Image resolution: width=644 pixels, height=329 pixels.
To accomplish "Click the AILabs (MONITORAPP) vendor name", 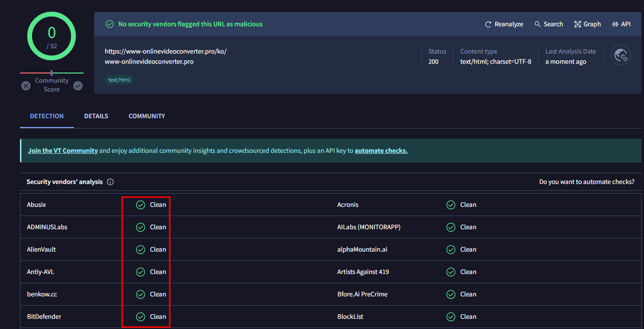I will pos(369,227).
